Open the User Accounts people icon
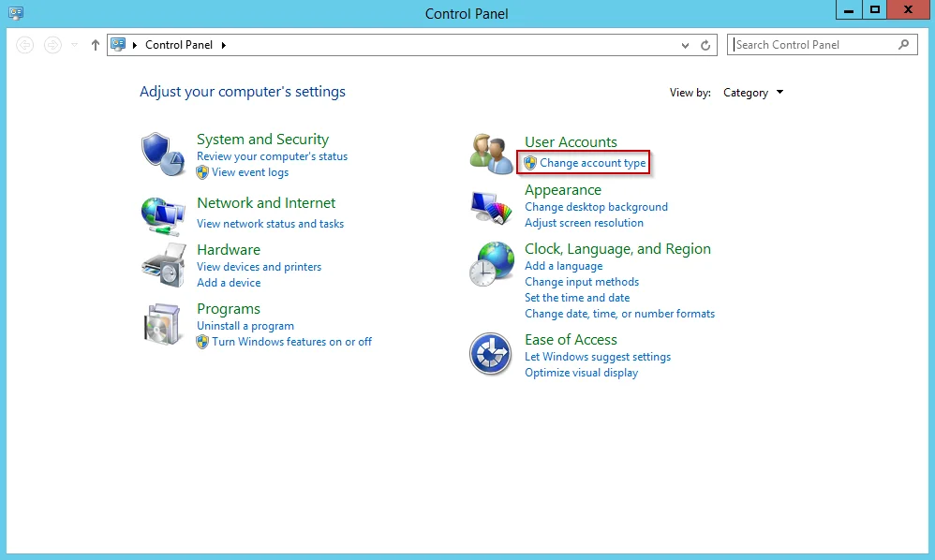 [492, 154]
